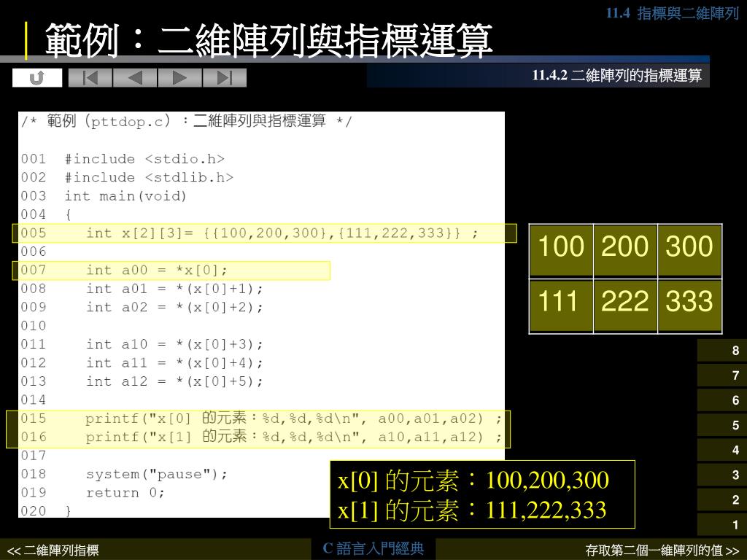Select step 6 in the side index
This screenshot has height=560, width=747.
point(721,400)
